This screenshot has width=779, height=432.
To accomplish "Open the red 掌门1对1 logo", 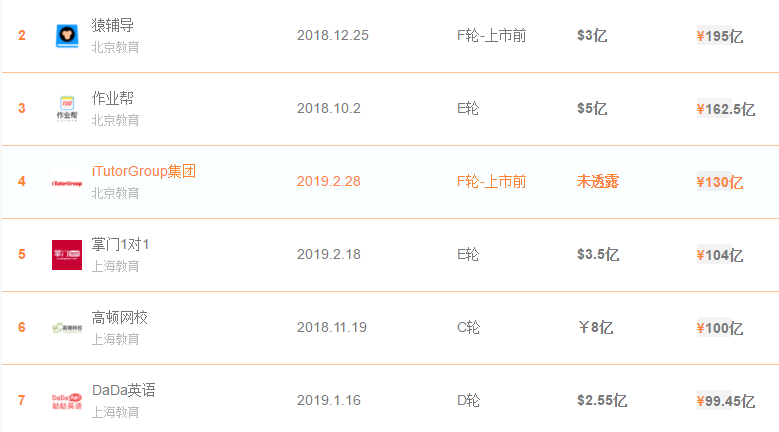I will (x=67, y=255).
